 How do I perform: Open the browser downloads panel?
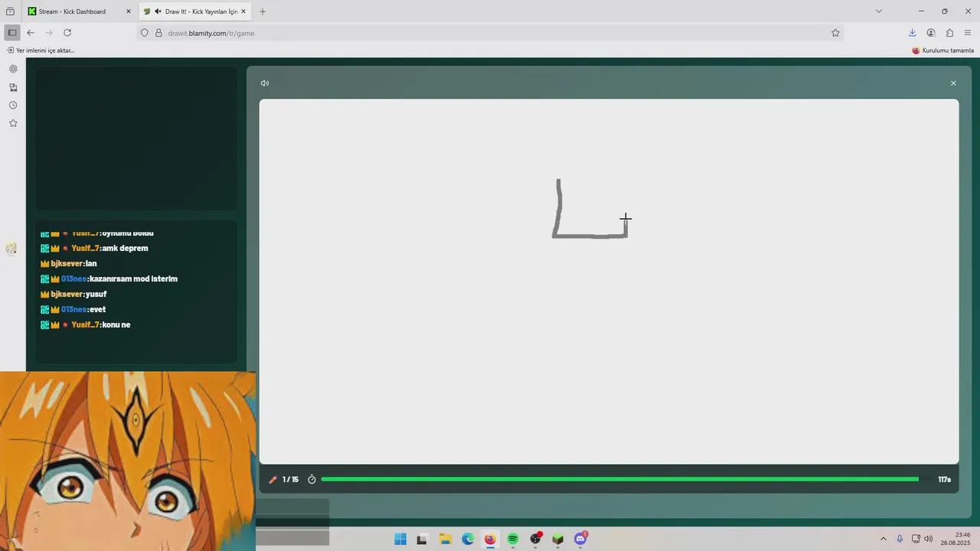912,33
